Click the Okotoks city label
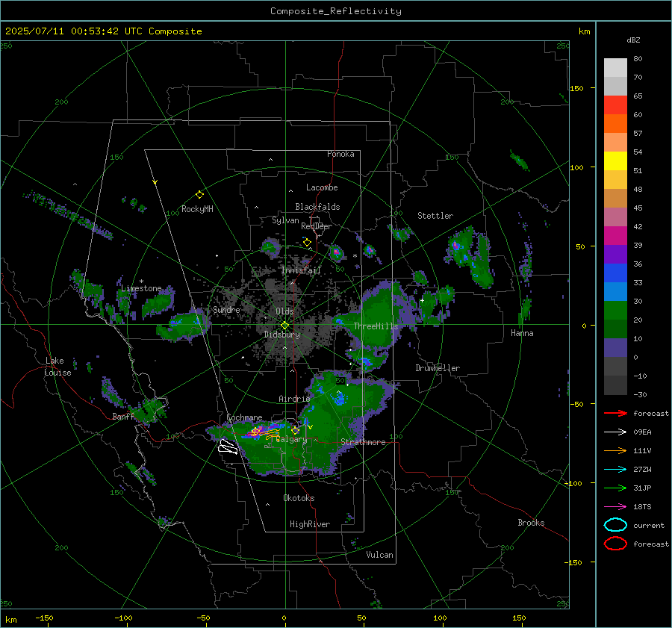This screenshot has width=672, height=628. pyautogui.click(x=299, y=498)
